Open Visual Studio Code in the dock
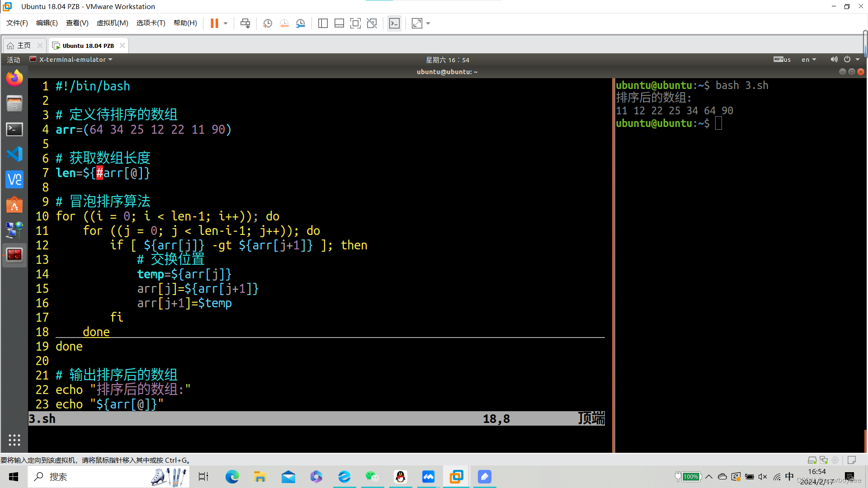 pyautogui.click(x=14, y=155)
